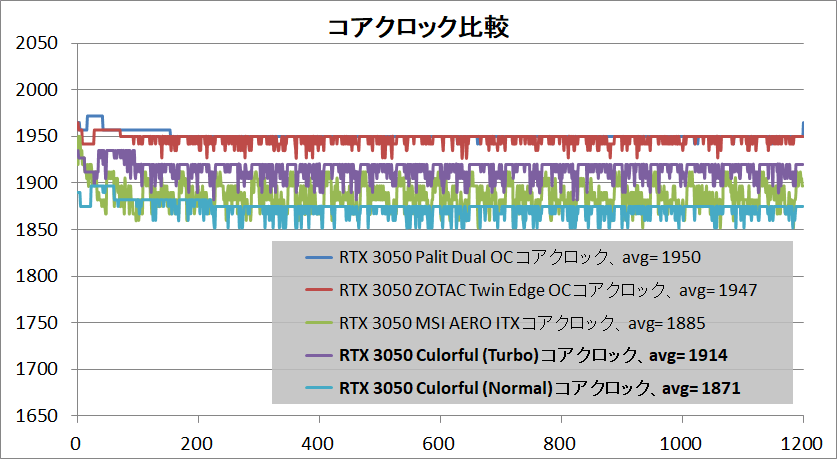Click the green MSI AERO legend line swatch
This screenshot has height=459, width=837.
(x=319, y=323)
